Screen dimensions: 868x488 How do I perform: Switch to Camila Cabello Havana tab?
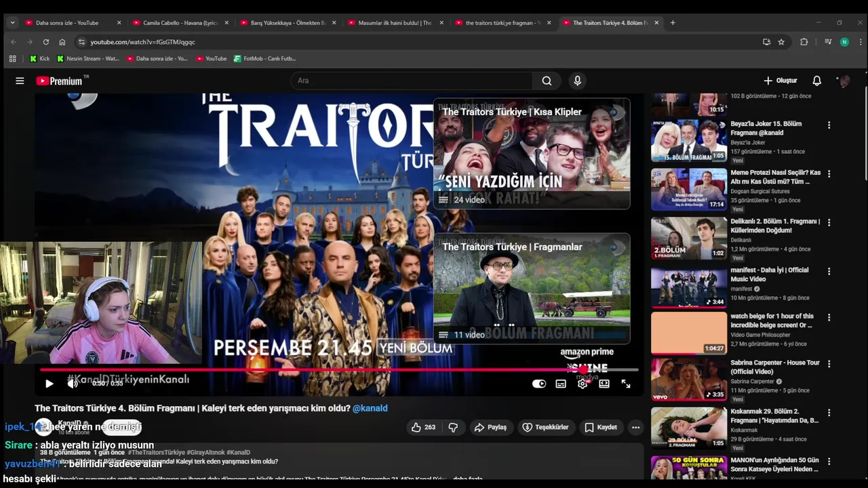[x=180, y=22]
